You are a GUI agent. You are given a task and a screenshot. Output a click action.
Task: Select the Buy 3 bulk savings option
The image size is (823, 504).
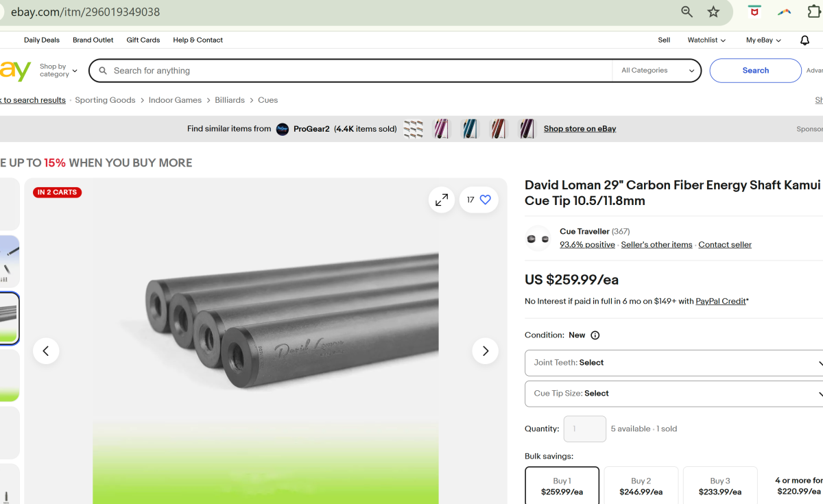[720, 486]
